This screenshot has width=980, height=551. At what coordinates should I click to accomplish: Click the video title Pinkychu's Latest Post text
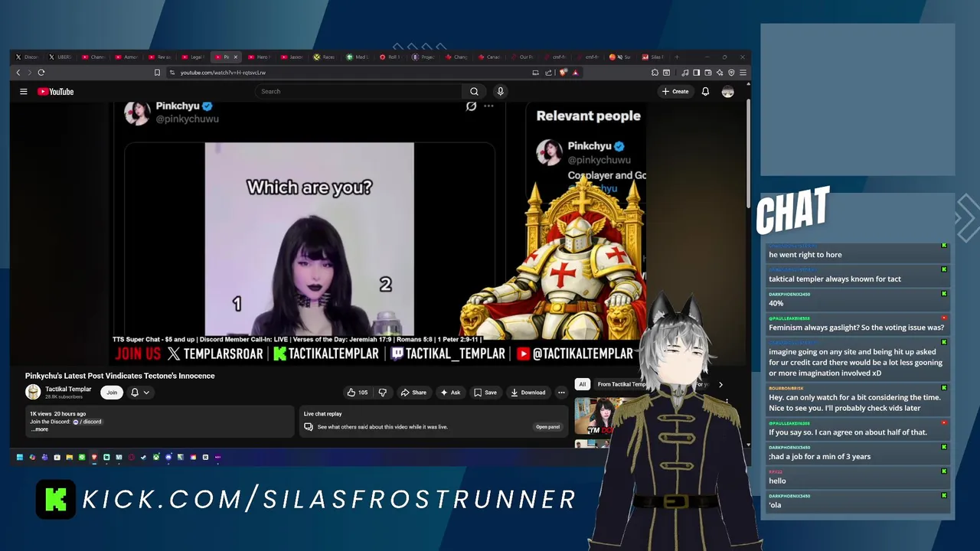(x=119, y=376)
